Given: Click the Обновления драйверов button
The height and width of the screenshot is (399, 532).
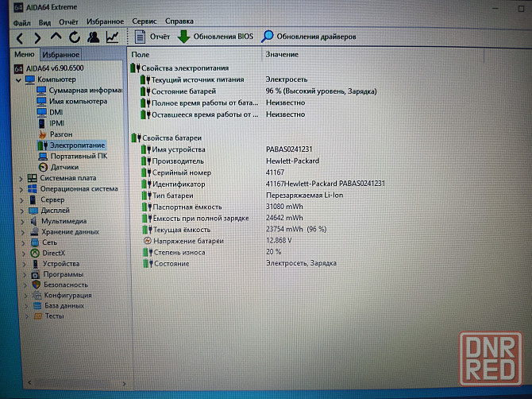Looking at the screenshot, I should tap(309, 37).
